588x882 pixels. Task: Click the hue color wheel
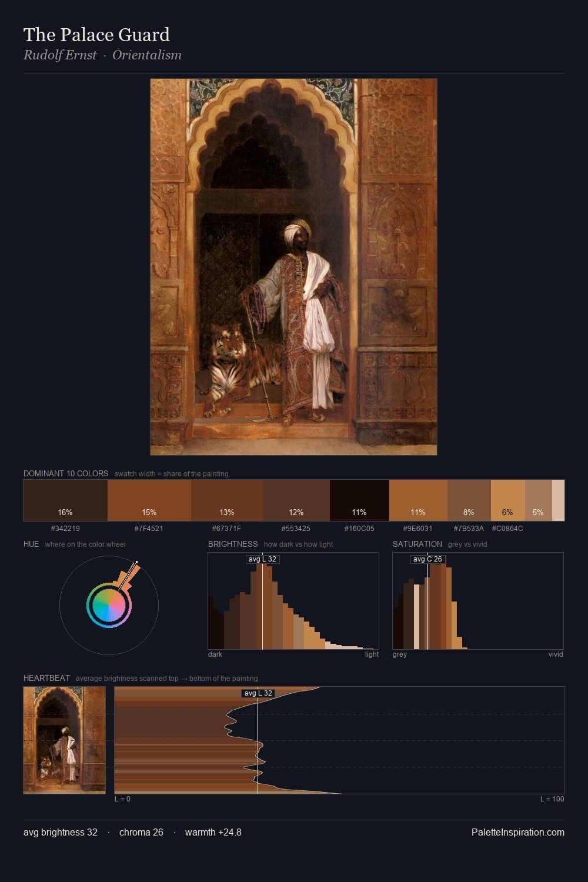click(109, 605)
